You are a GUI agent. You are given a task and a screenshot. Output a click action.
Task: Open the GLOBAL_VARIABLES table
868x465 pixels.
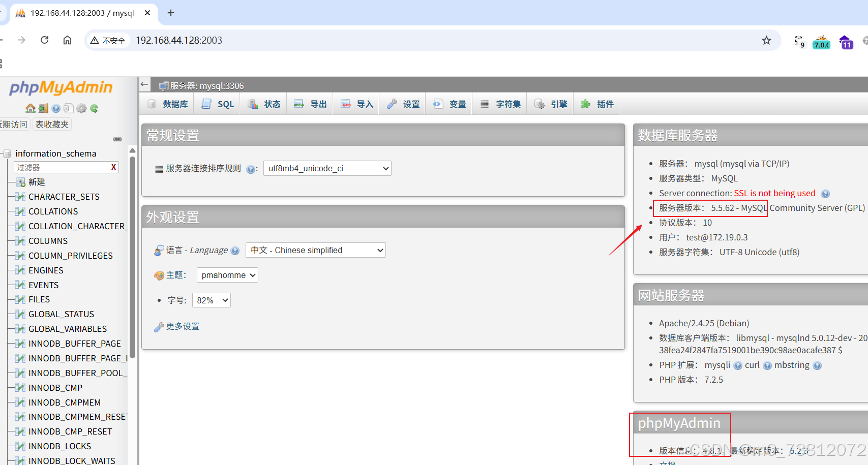(68, 329)
